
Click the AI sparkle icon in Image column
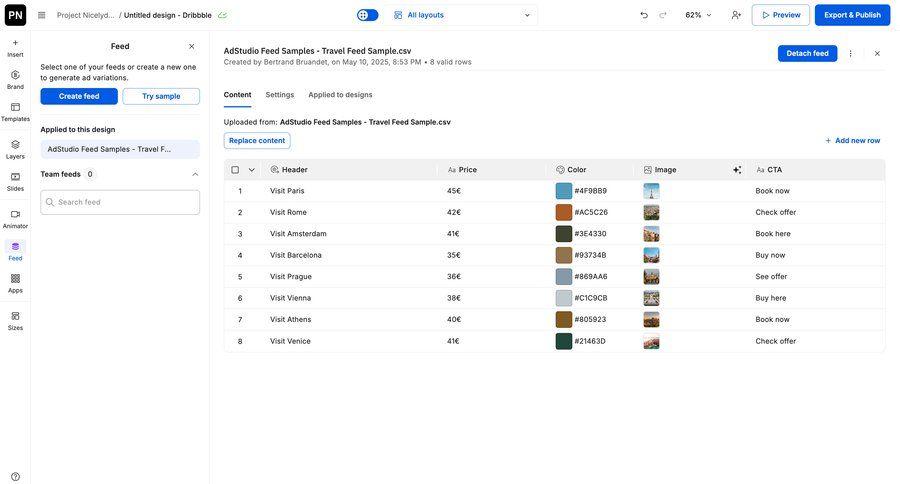coord(737,170)
